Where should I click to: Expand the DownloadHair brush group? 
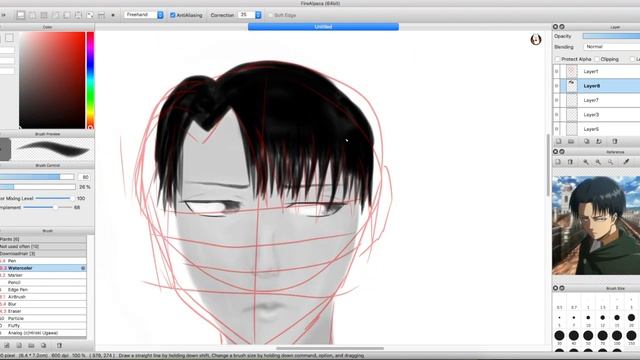(43, 253)
